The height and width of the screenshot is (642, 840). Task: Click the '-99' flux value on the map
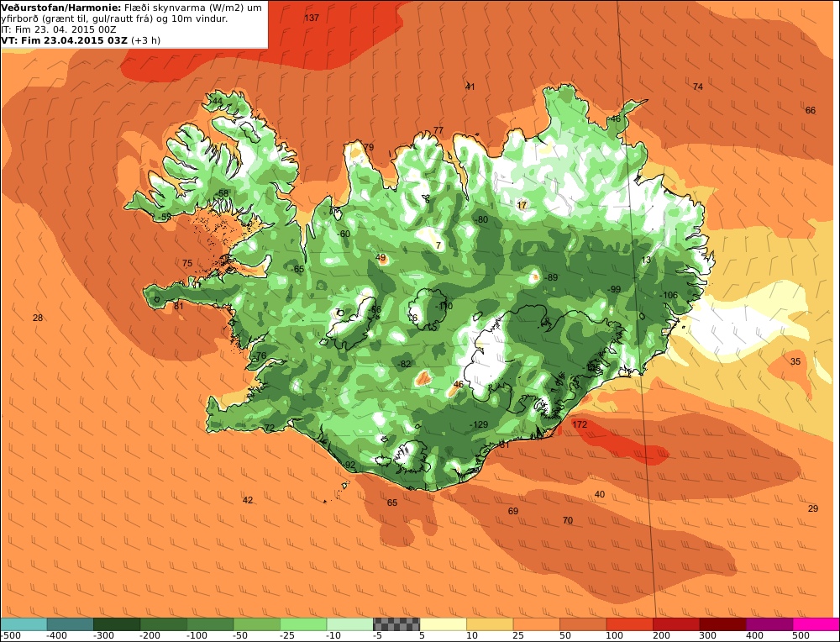[x=614, y=289]
